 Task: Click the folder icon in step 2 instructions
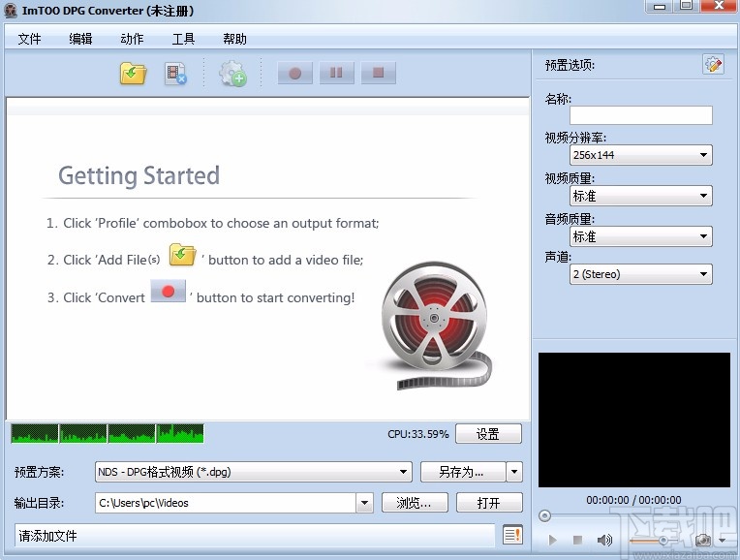click(x=182, y=255)
